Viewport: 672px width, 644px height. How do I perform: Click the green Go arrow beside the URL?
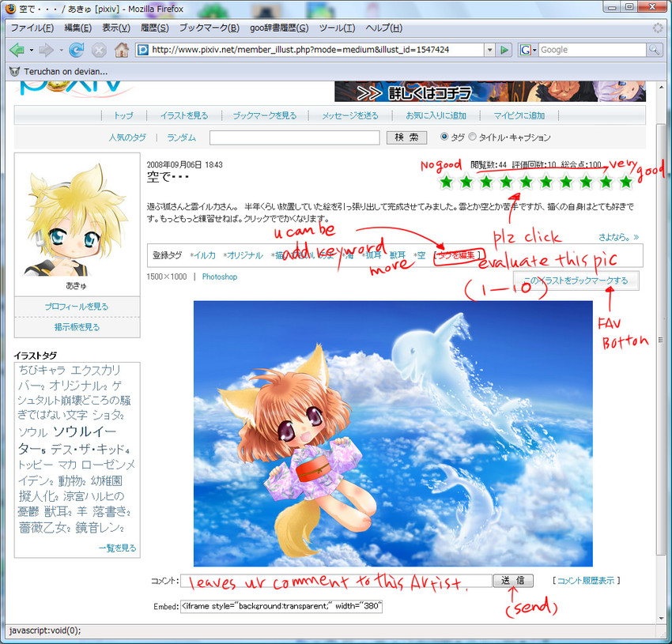point(504,50)
